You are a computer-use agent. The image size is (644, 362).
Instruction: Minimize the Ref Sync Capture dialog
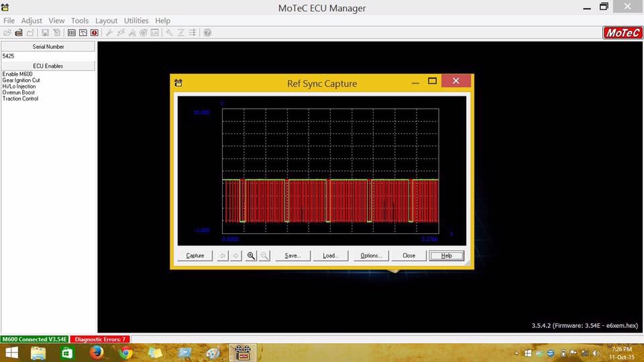(x=415, y=82)
